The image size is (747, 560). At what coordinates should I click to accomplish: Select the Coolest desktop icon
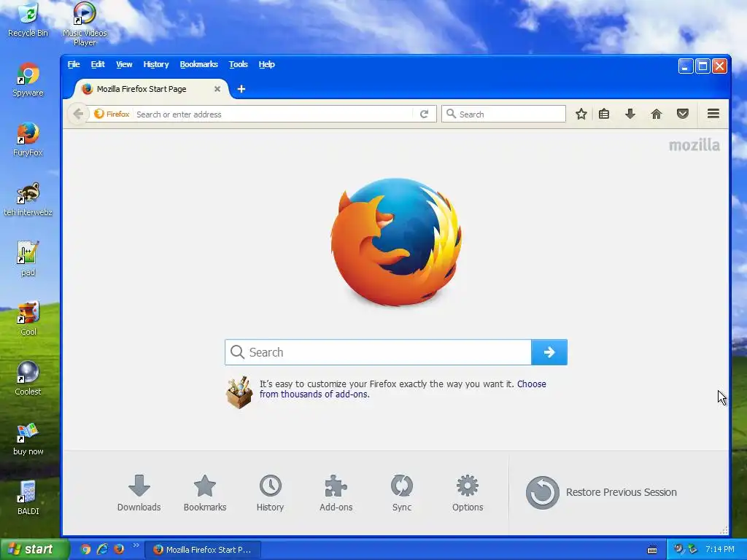pos(28,378)
